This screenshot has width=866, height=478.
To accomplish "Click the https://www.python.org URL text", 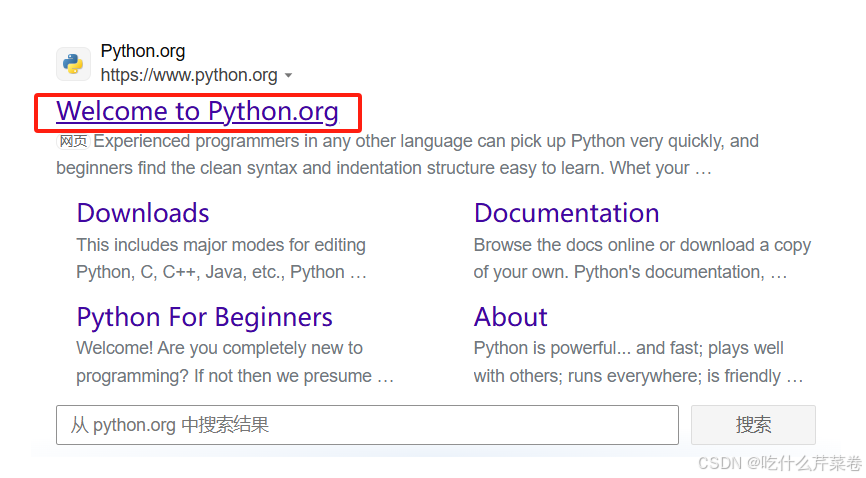I will point(189,75).
